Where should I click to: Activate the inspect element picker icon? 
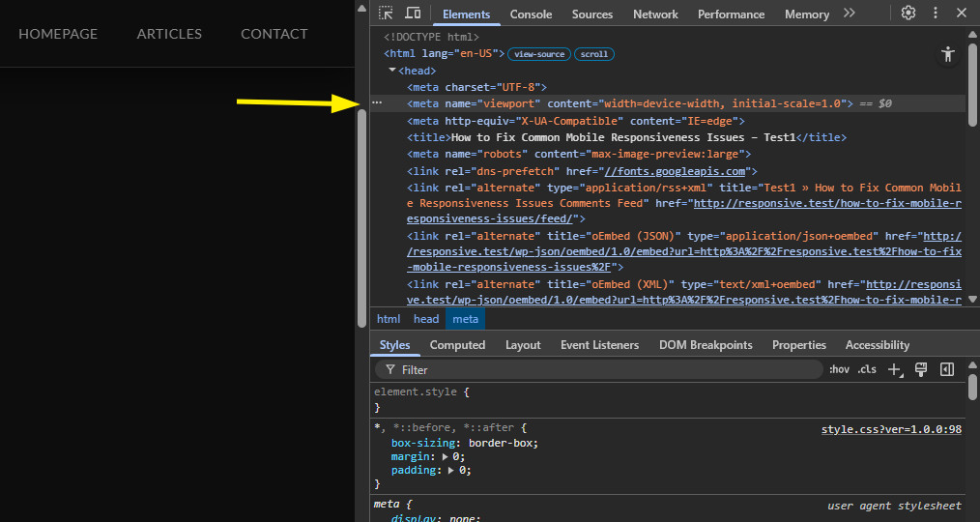point(386,14)
